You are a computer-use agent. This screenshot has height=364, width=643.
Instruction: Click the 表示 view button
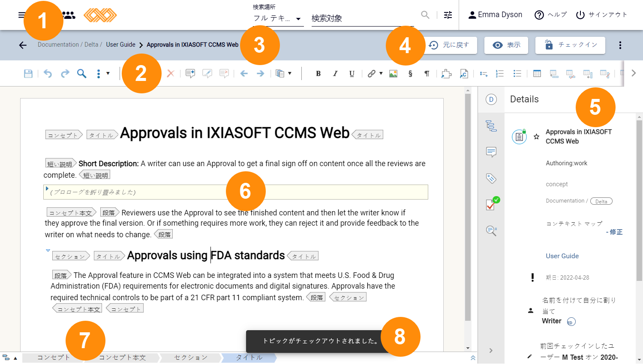coord(507,45)
